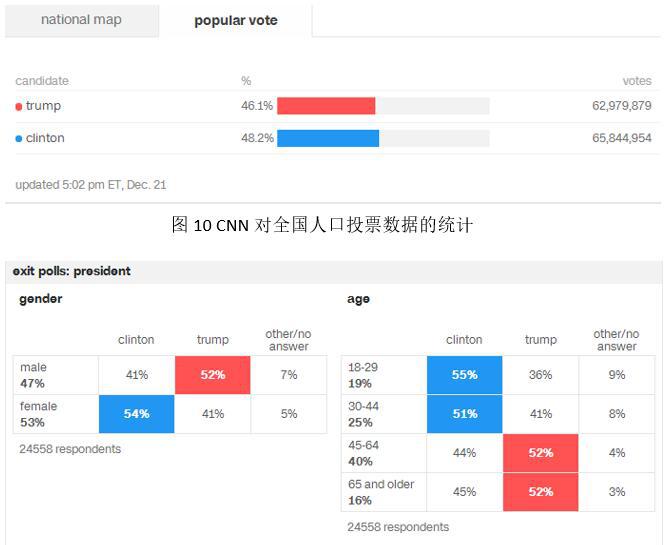Image resolution: width=671 pixels, height=545 pixels.
Task: Click the gender section heading
Action: [x=41, y=299]
